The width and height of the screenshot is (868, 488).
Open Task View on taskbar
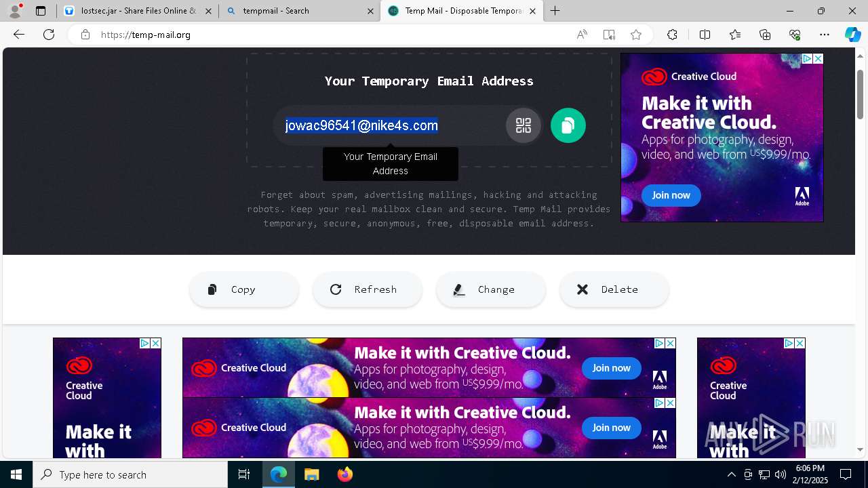pyautogui.click(x=244, y=474)
